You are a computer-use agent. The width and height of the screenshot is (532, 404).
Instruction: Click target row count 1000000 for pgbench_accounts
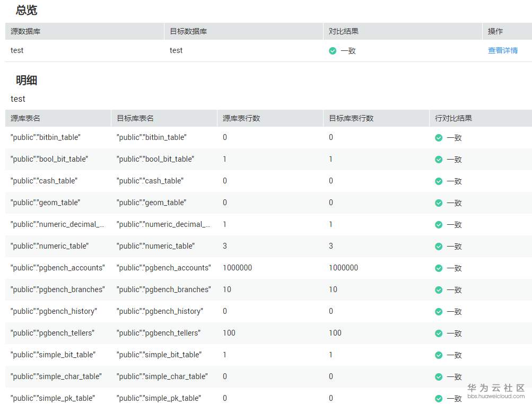click(x=344, y=268)
